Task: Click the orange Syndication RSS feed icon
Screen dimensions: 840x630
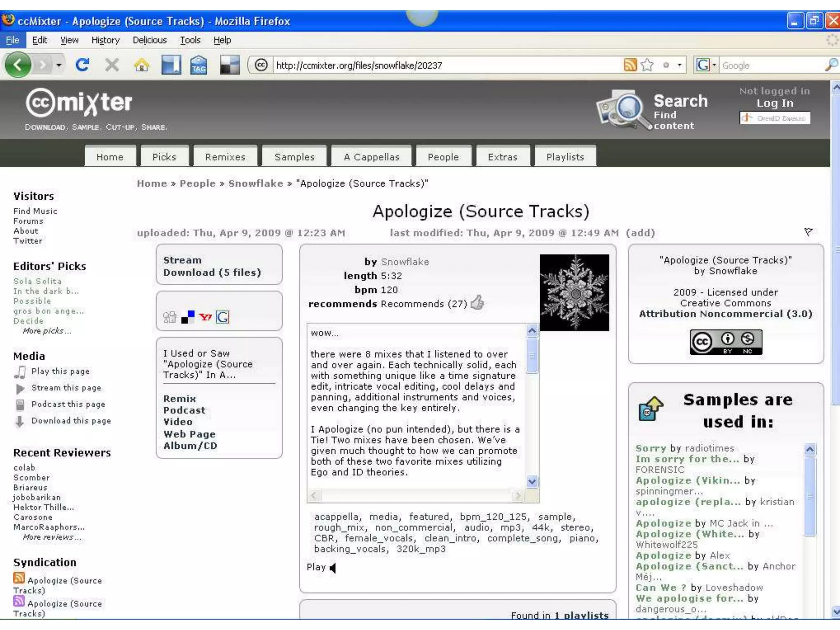Action: (x=19, y=578)
